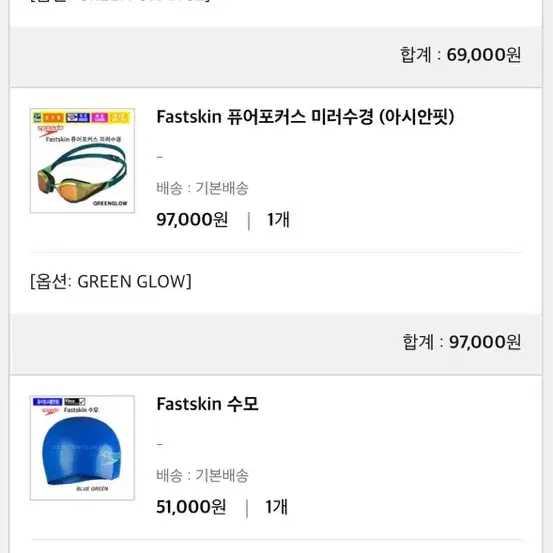Open the Fastskin 수모 product title
Screen dimensions: 553x553
[207, 404]
